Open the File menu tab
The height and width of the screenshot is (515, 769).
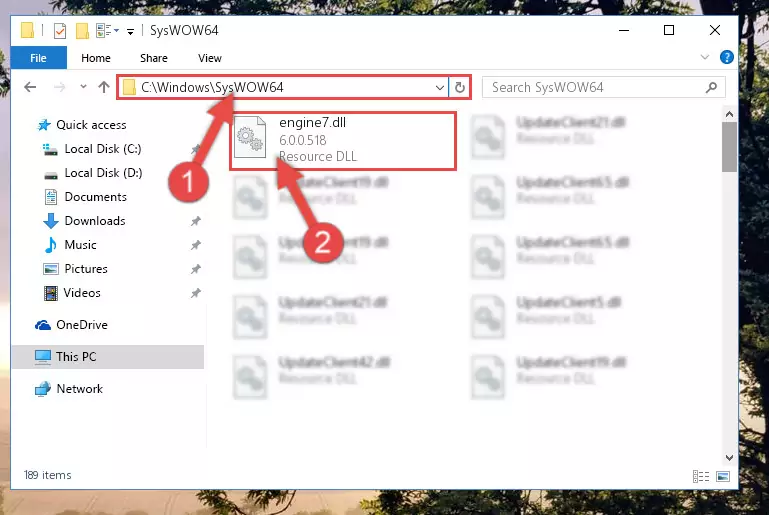pyautogui.click(x=38, y=58)
